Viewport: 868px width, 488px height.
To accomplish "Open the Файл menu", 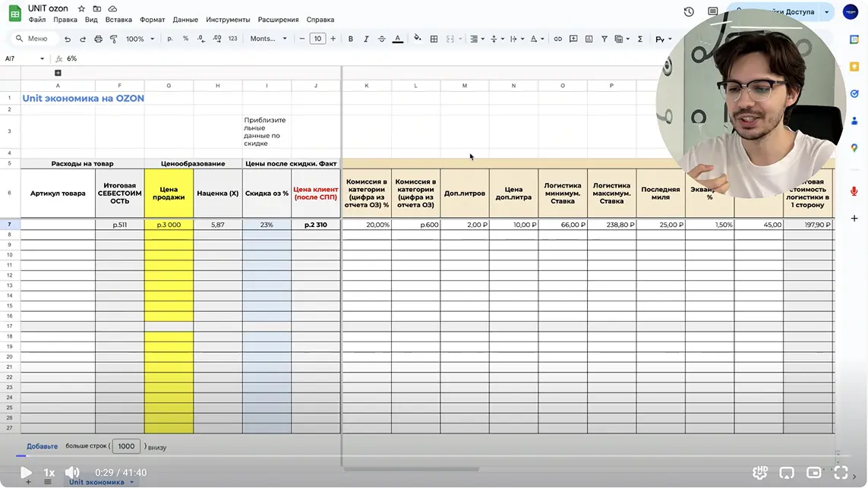I will [x=37, y=20].
